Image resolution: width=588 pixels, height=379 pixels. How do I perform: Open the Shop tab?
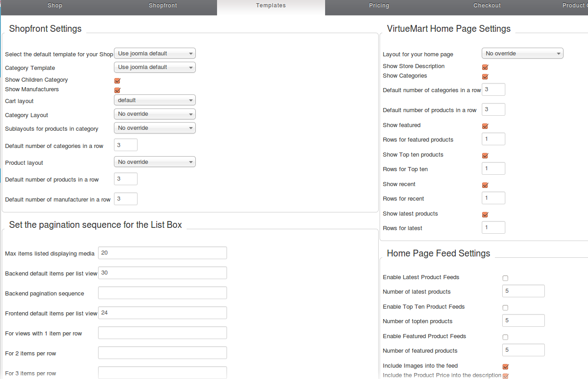pyautogui.click(x=54, y=6)
